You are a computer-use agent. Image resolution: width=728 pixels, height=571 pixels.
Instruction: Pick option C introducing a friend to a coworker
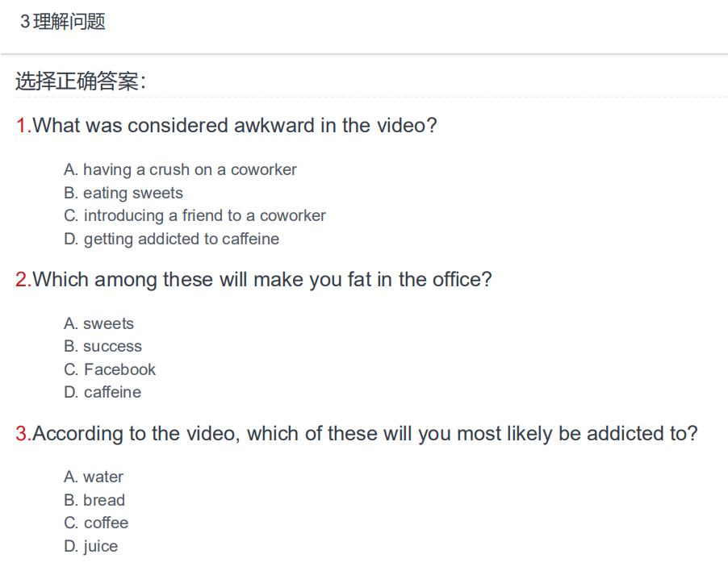tap(195, 215)
